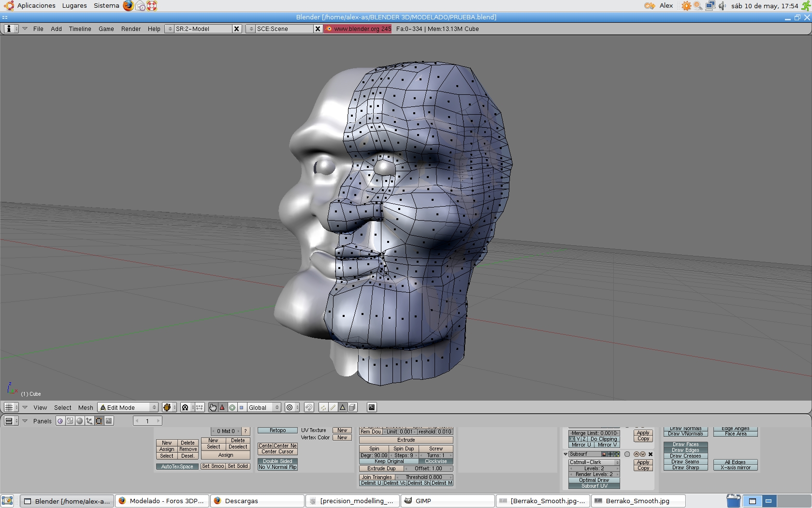Screen dimensions: 812x508
Task: Toggle occlude background geometry cube icon
Action: (x=352, y=407)
